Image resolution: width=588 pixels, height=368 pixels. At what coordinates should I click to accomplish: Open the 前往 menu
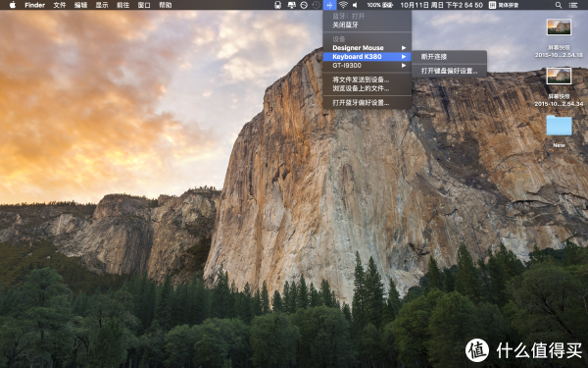pyautogui.click(x=122, y=5)
